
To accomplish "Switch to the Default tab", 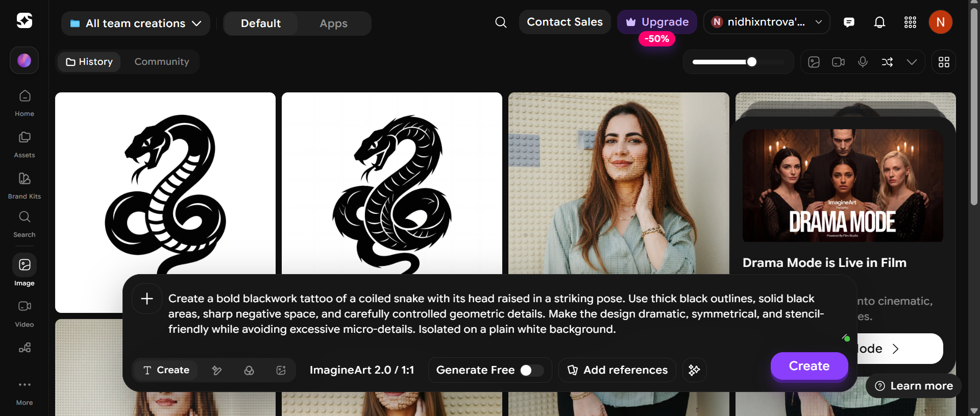I will 261,23.
